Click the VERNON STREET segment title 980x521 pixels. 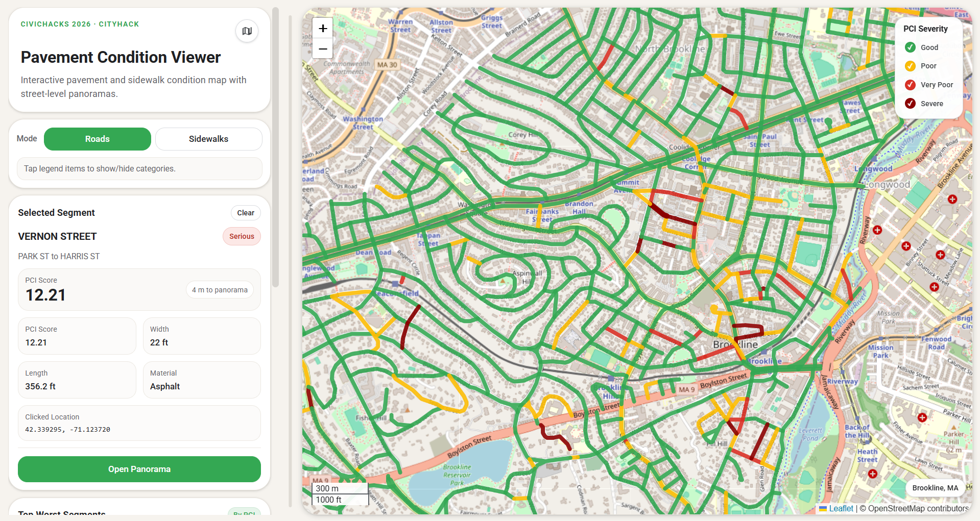tap(57, 236)
